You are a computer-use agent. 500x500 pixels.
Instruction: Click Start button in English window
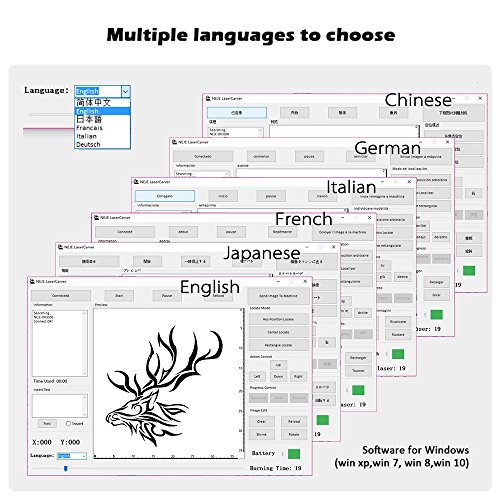[119, 296]
